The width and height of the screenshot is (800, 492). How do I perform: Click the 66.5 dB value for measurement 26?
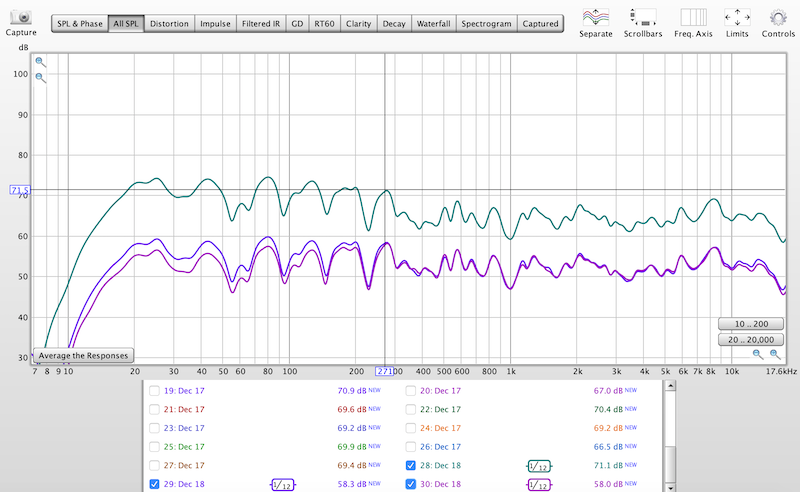coord(608,447)
